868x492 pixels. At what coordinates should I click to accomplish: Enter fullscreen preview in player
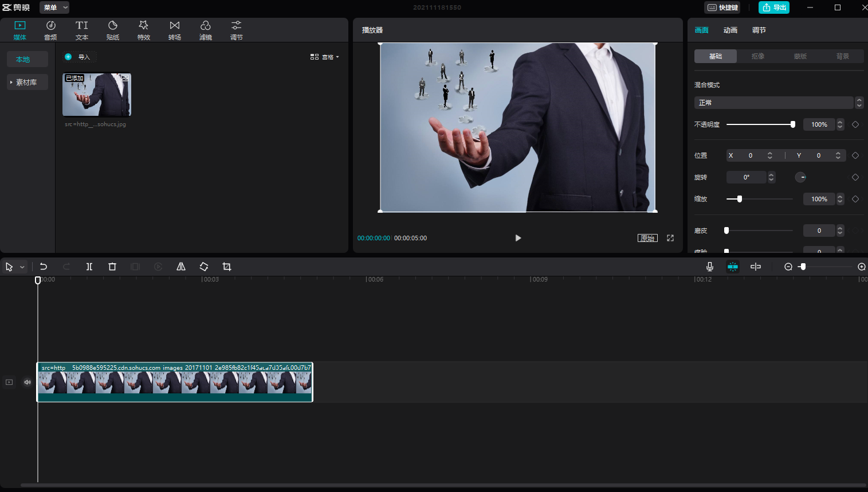coord(670,238)
